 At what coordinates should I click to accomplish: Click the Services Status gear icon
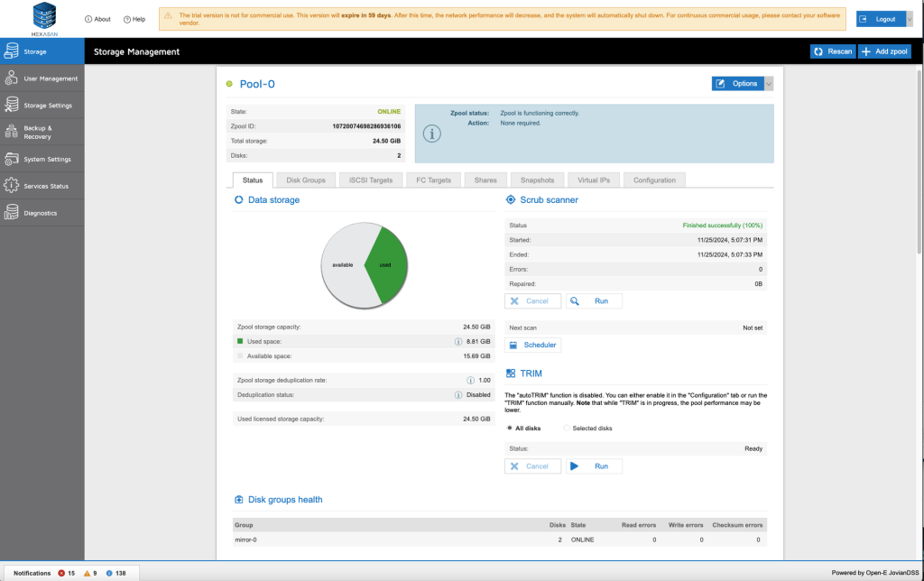tap(12, 186)
